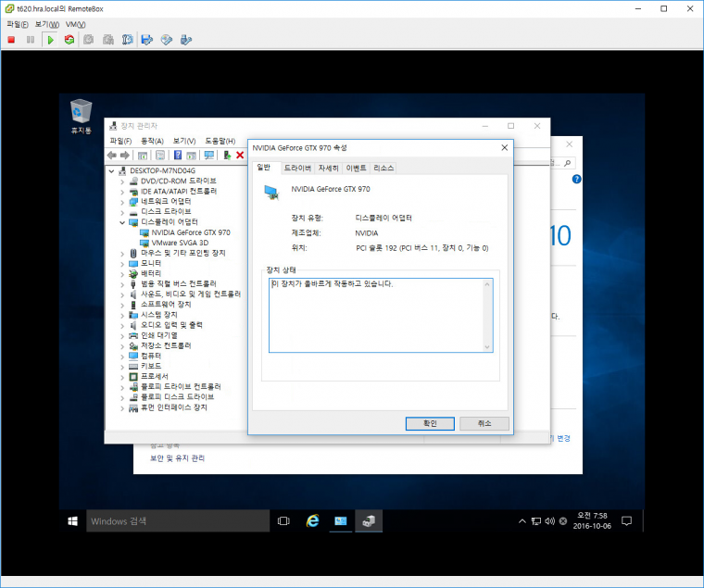The height and width of the screenshot is (588, 704).
Task: Click the red X Uninstall device icon
Action: pos(240,156)
